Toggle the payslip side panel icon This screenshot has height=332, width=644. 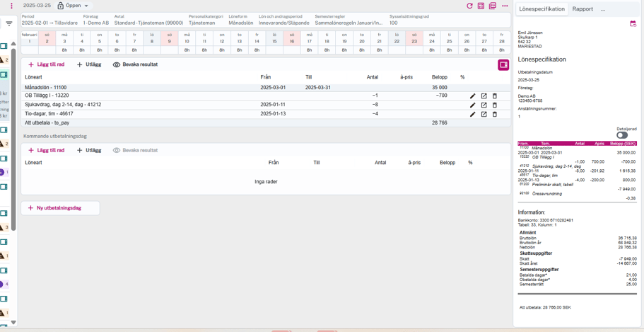(x=503, y=65)
